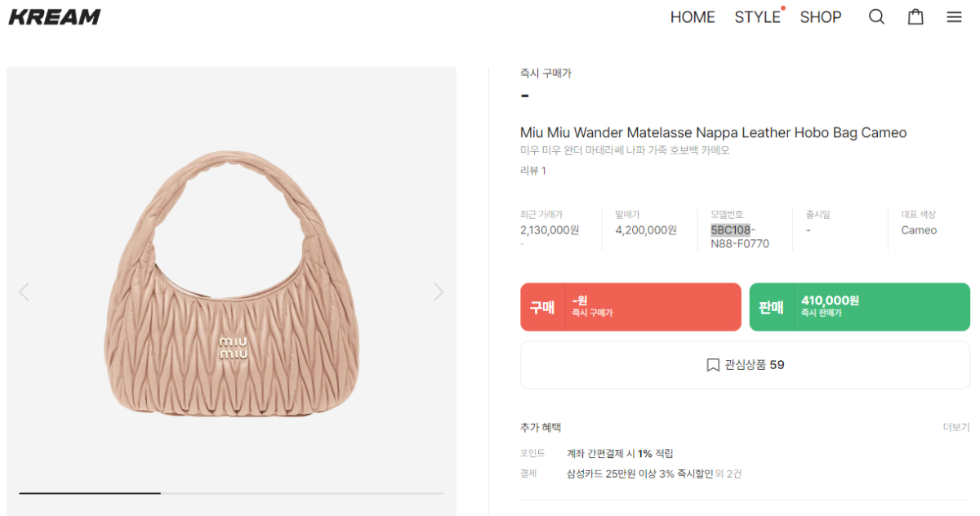Image resolution: width=980 pixels, height=516 pixels.
Task: Show the previous product image
Action: pos(24,291)
